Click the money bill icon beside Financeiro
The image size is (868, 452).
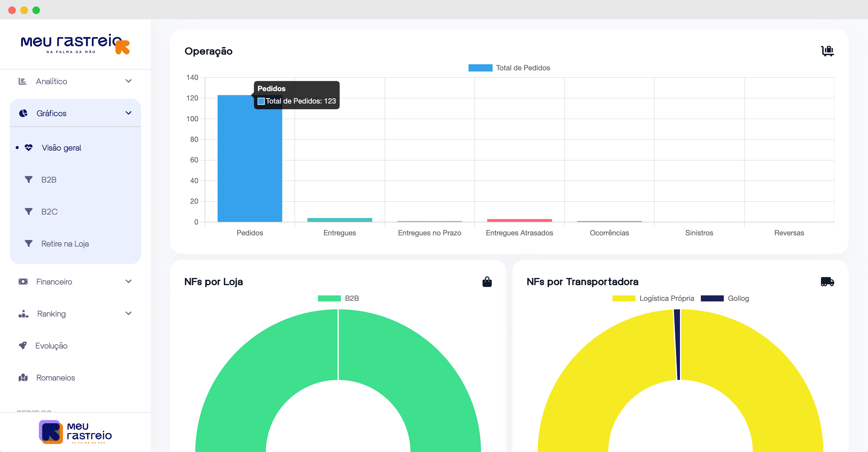pos(23,281)
